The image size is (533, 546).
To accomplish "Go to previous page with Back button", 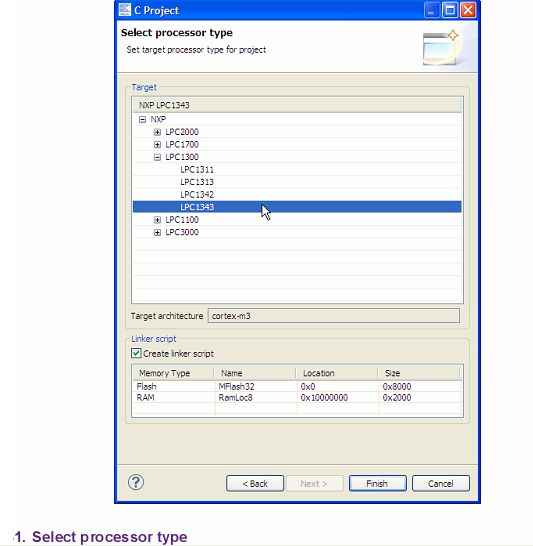I will tap(255, 483).
